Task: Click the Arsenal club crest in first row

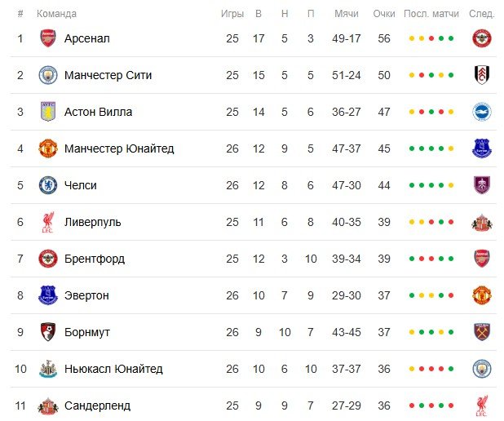Action: (48, 38)
